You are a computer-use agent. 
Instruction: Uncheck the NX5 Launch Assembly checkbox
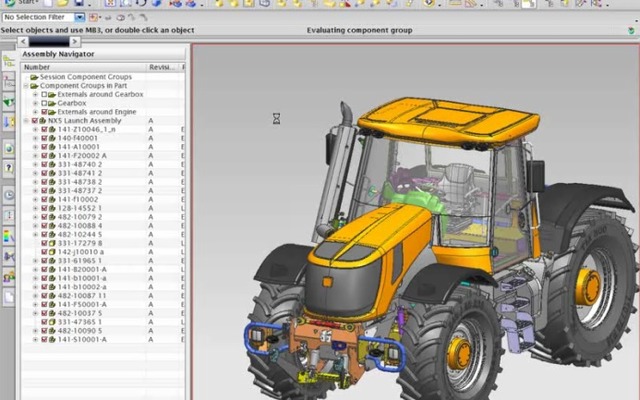[35, 121]
